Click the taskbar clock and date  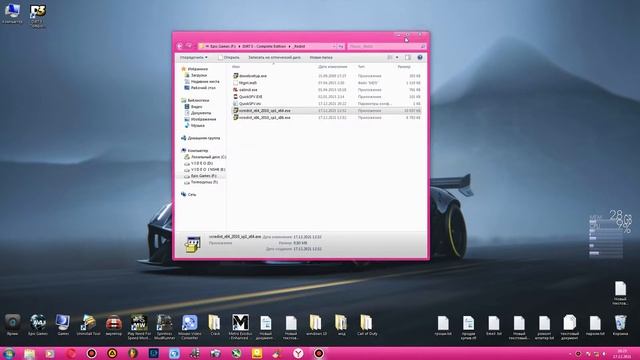622,353
